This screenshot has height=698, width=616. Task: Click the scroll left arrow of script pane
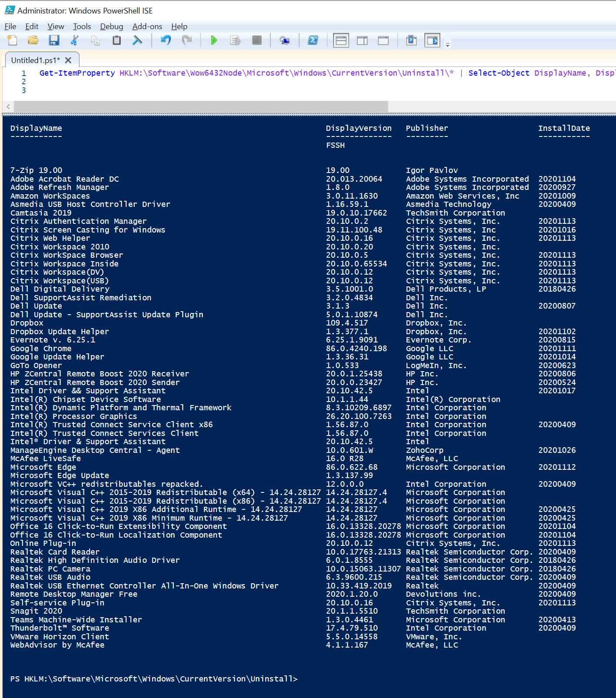tap(8, 106)
